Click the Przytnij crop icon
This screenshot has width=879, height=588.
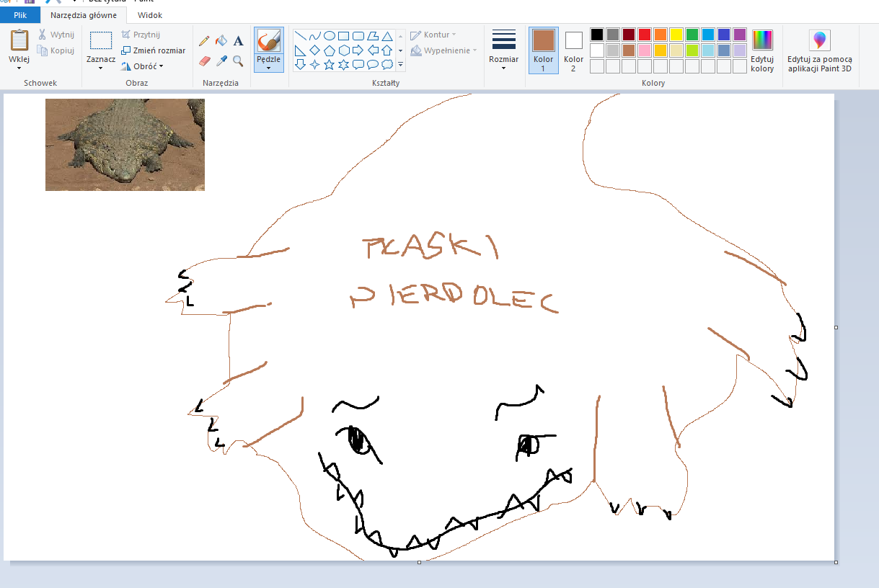coord(126,35)
